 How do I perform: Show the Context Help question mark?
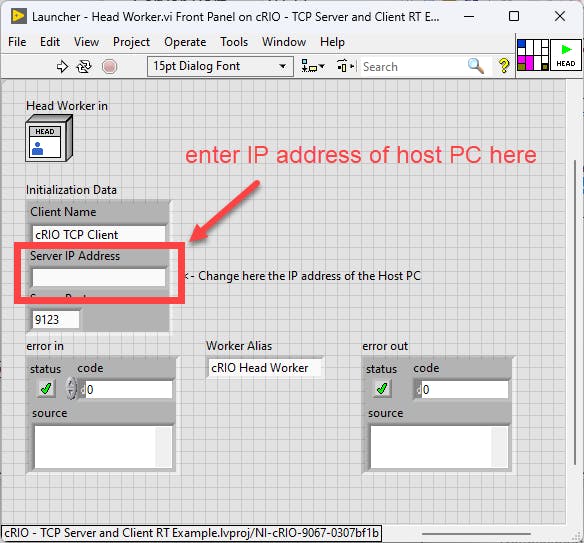pyautogui.click(x=504, y=66)
